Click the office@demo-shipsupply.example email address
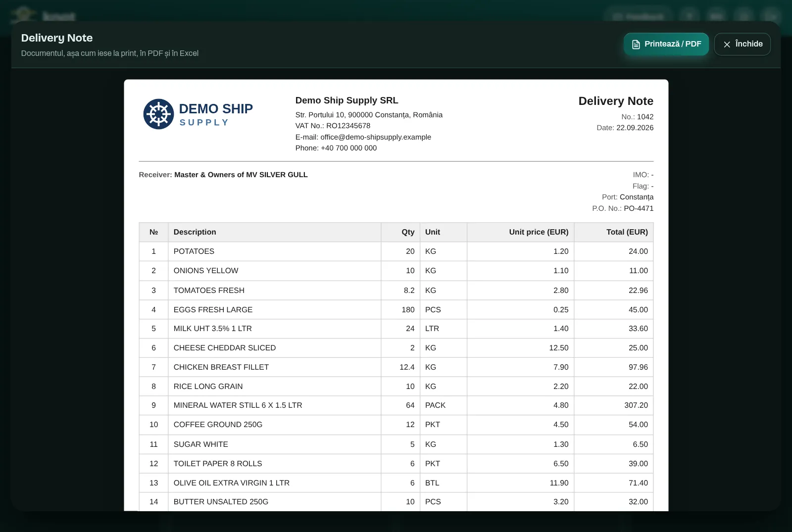792x532 pixels. tap(376, 137)
